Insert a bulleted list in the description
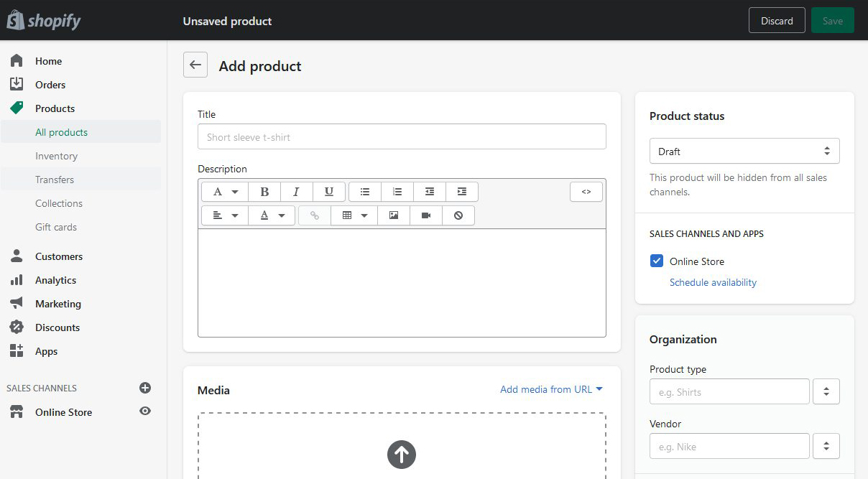 point(365,192)
